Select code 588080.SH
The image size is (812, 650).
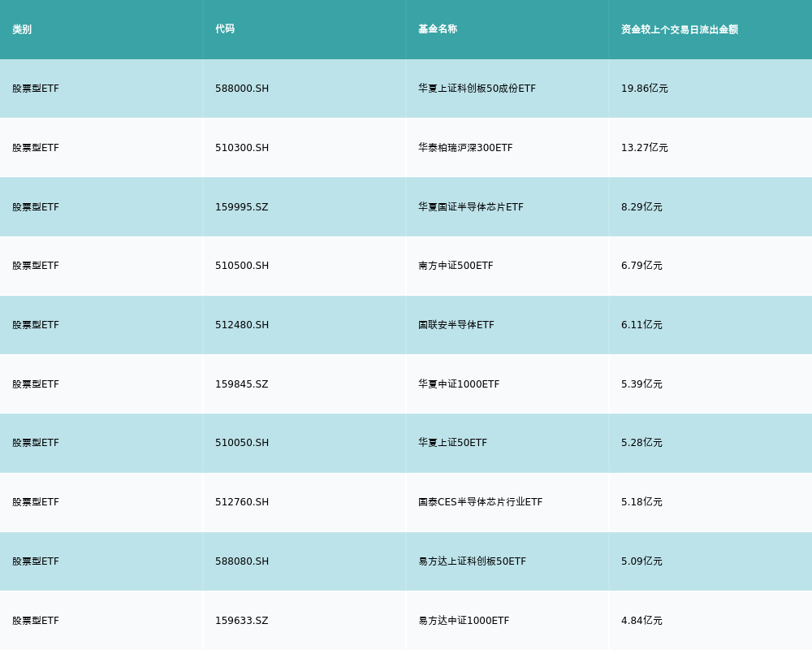242,561
